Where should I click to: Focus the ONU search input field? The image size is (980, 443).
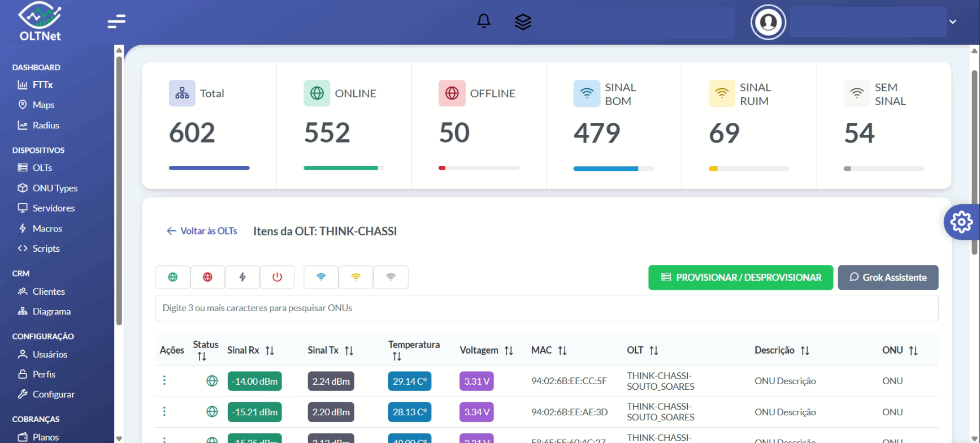(546, 308)
